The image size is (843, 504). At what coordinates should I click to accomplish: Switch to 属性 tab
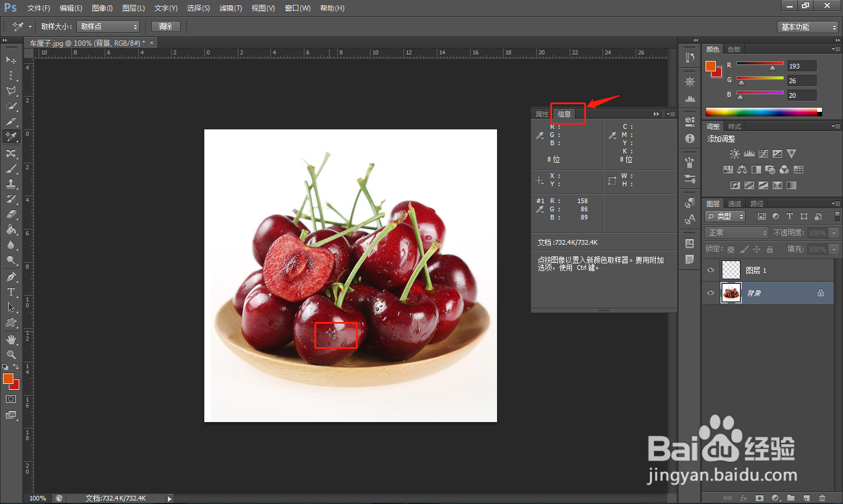(542, 114)
